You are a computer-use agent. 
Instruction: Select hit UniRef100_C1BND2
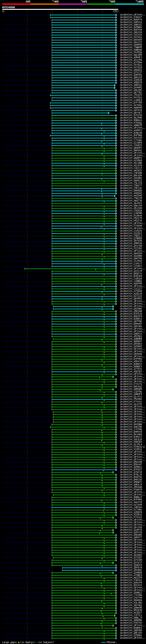[x=131, y=281]
